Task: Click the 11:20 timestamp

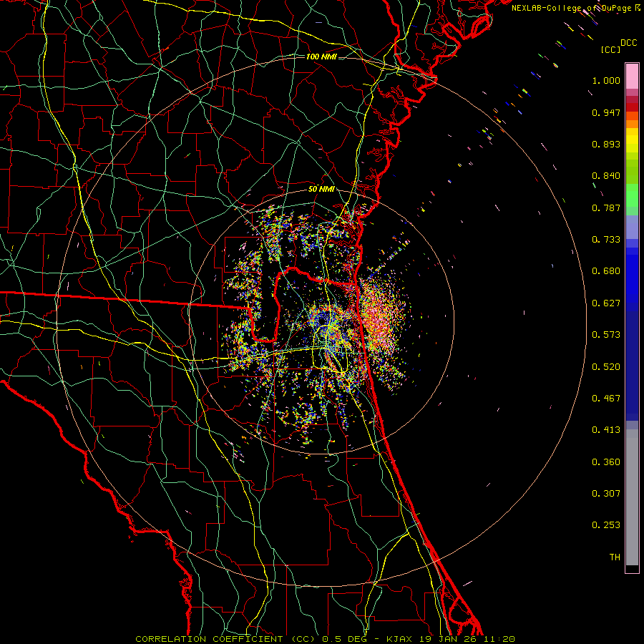Action: click(x=498, y=639)
